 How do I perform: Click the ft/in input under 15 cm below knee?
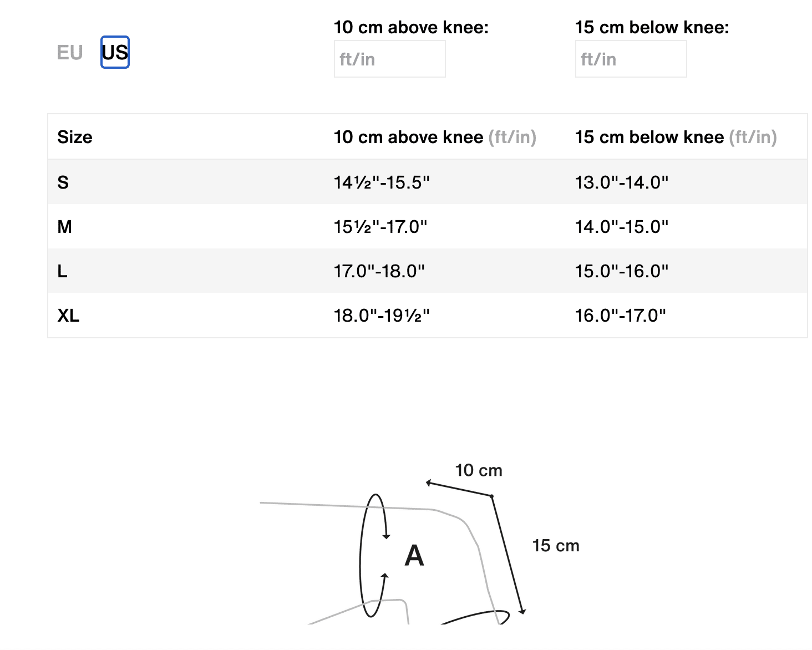[x=630, y=59]
